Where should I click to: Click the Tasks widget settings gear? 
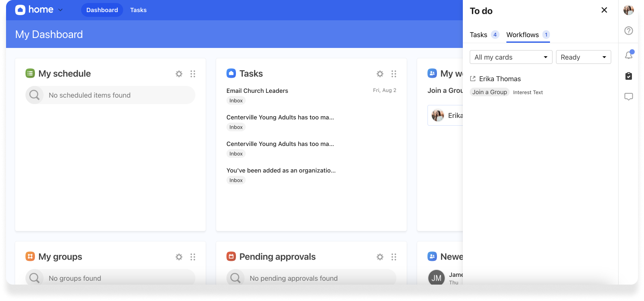point(380,74)
